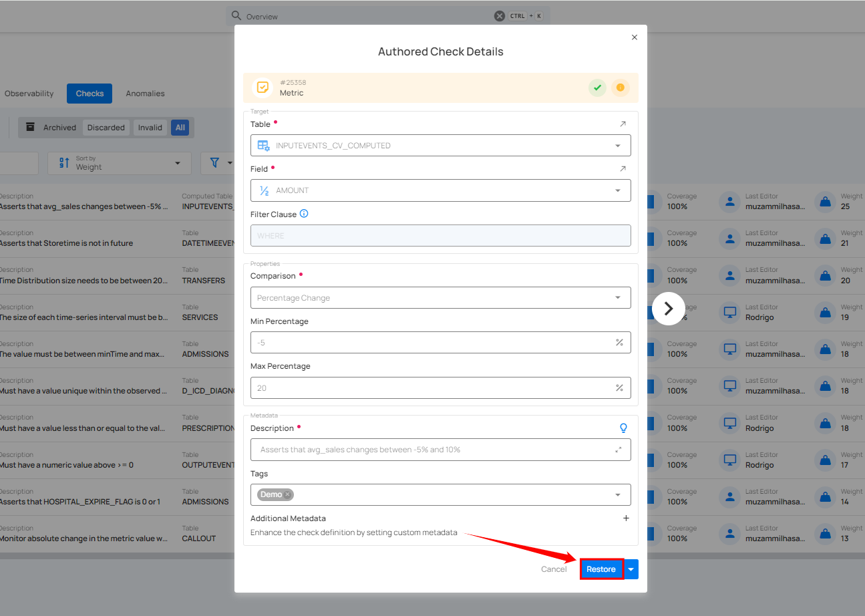
Task: Switch to the Checks tab
Action: pyautogui.click(x=90, y=94)
